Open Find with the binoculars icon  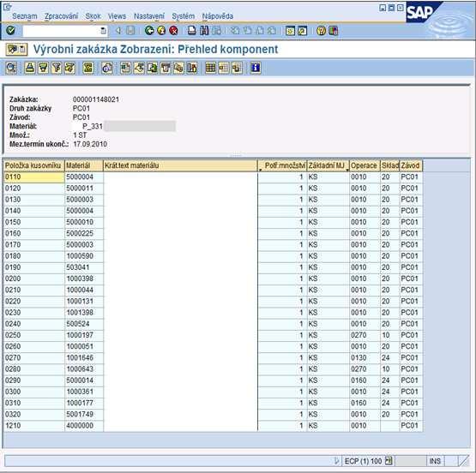pos(204,30)
